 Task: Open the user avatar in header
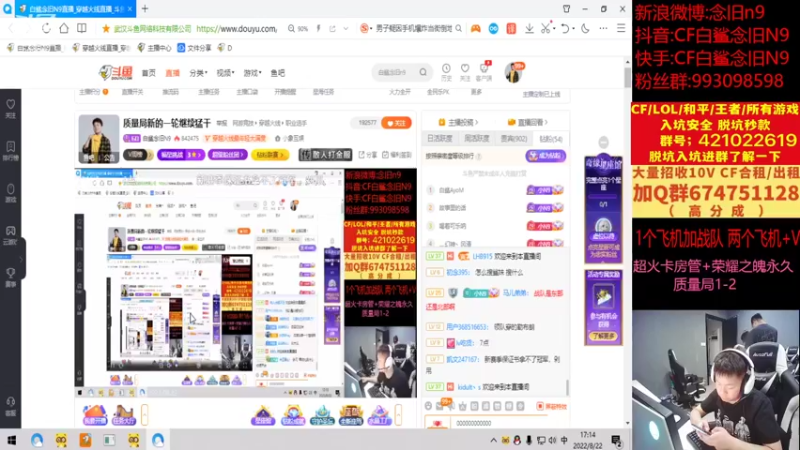coord(513,72)
